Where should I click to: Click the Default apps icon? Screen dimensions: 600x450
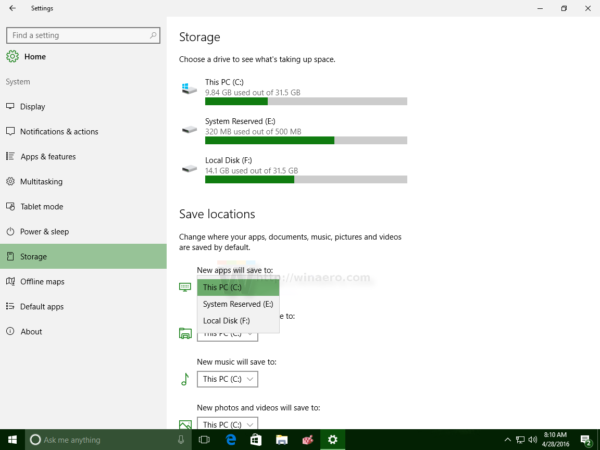tap(10, 306)
